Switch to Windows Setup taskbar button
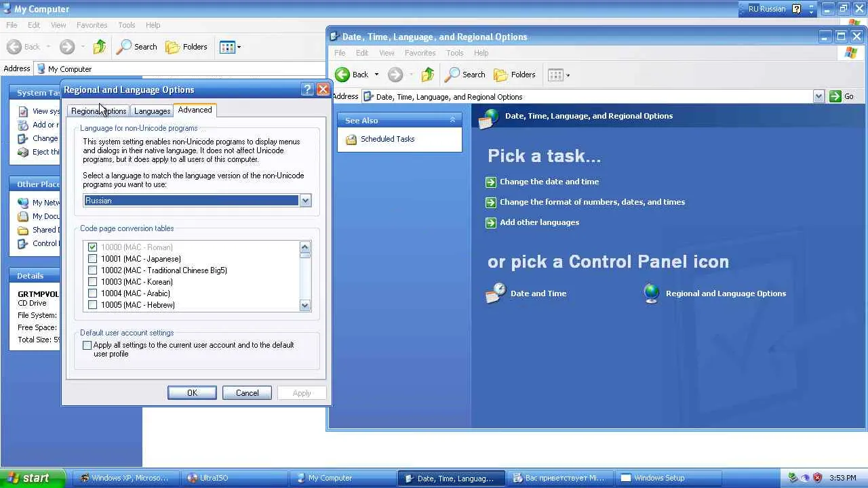Viewport: 868px width, 488px height. (669, 478)
